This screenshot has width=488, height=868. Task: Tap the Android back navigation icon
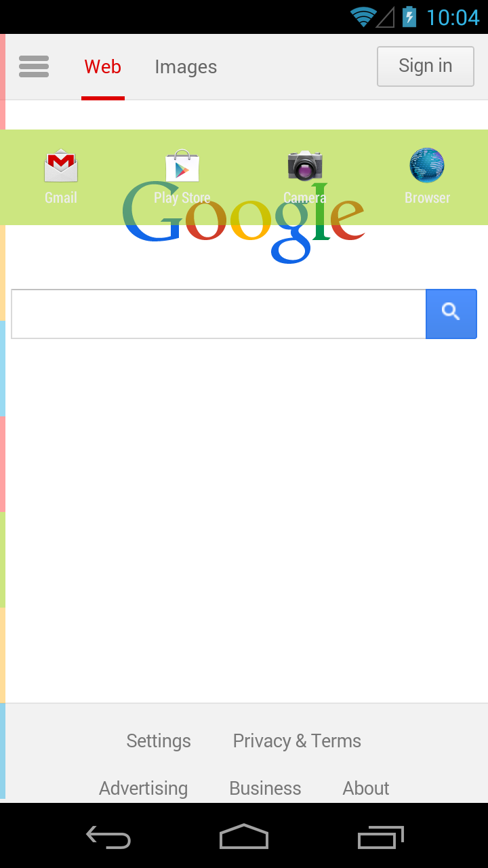click(x=108, y=837)
